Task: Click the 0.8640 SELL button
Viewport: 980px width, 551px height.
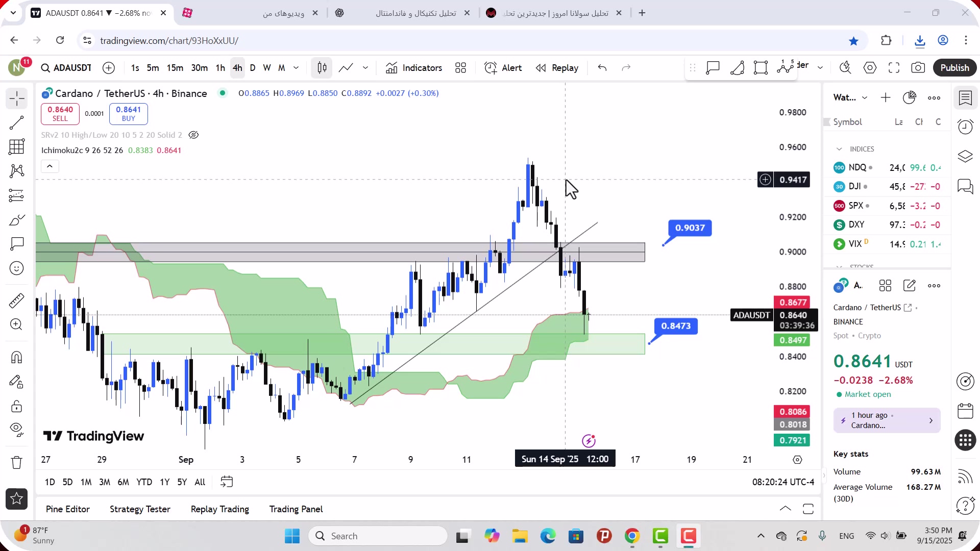Action: (60, 114)
